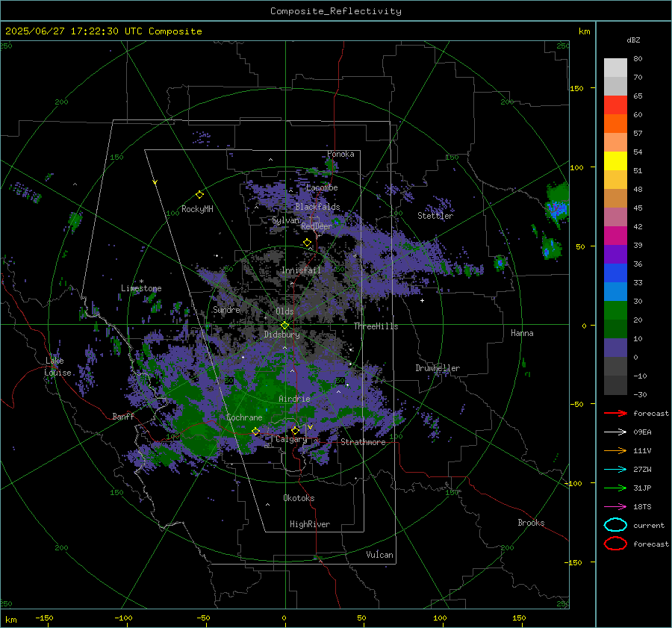672x628 pixels.
Task: Click the yellow 54 dBZ color swatch
Action: [x=615, y=161]
